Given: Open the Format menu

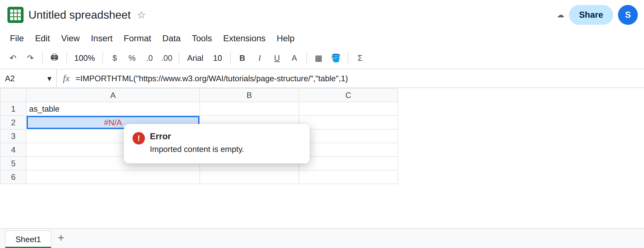Looking at the screenshot, I should [x=137, y=38].
